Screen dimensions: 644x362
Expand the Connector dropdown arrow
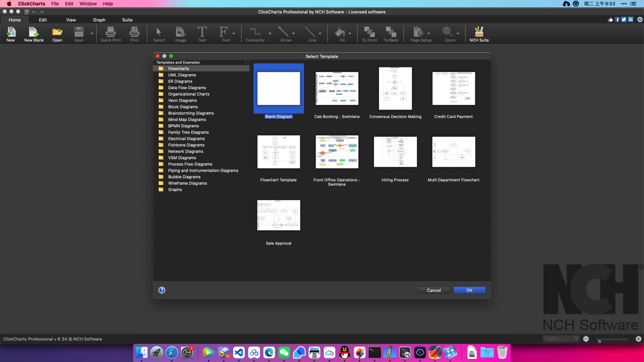[x=270, y=33]
